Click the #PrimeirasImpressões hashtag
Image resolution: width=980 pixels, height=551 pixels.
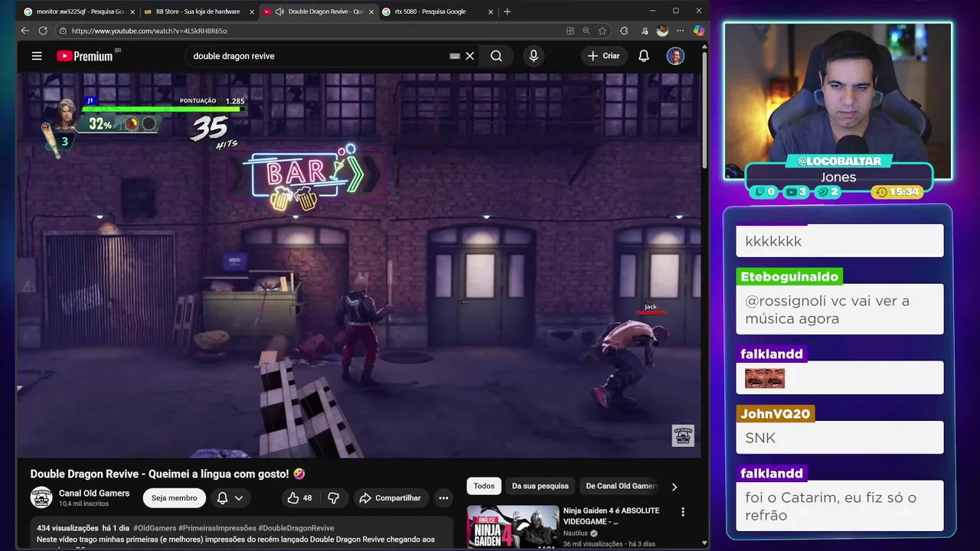(x=217, y=528)
